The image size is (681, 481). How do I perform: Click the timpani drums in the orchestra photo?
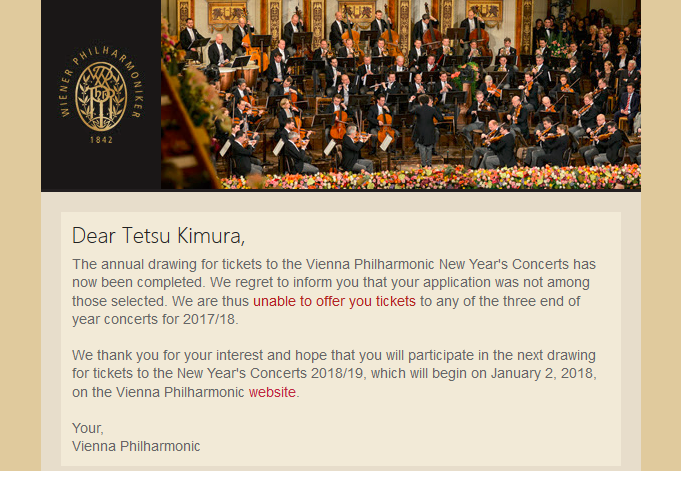pyautogui.click(x=238, y=77)
